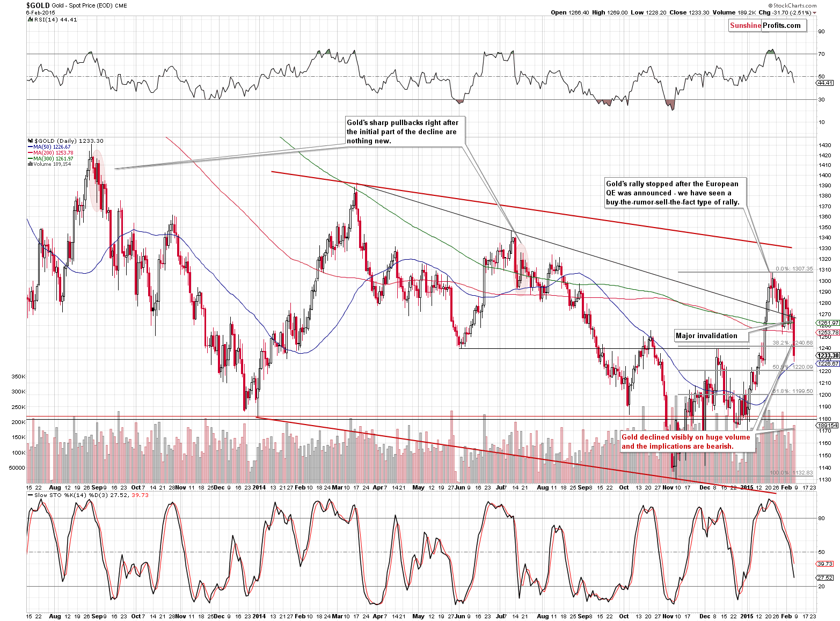
Task: Click the 'Gold's rally stopped' annotation box
Action: (675, 193)
